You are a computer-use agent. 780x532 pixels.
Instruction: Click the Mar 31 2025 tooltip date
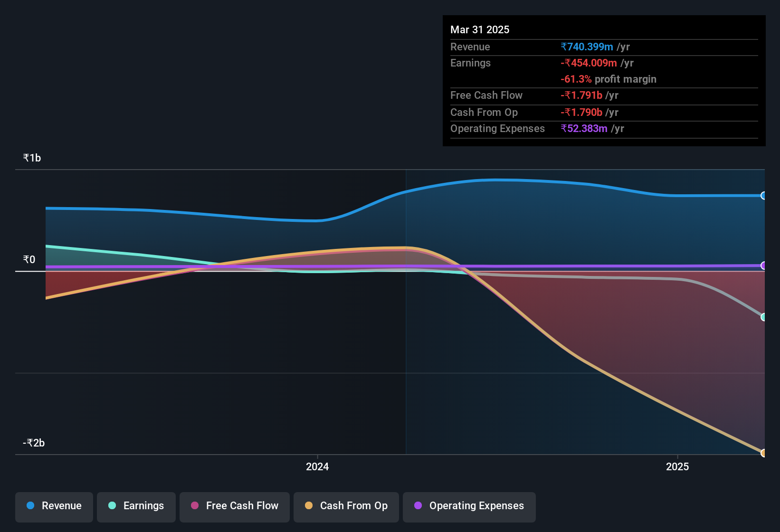(x=480, y=29)
